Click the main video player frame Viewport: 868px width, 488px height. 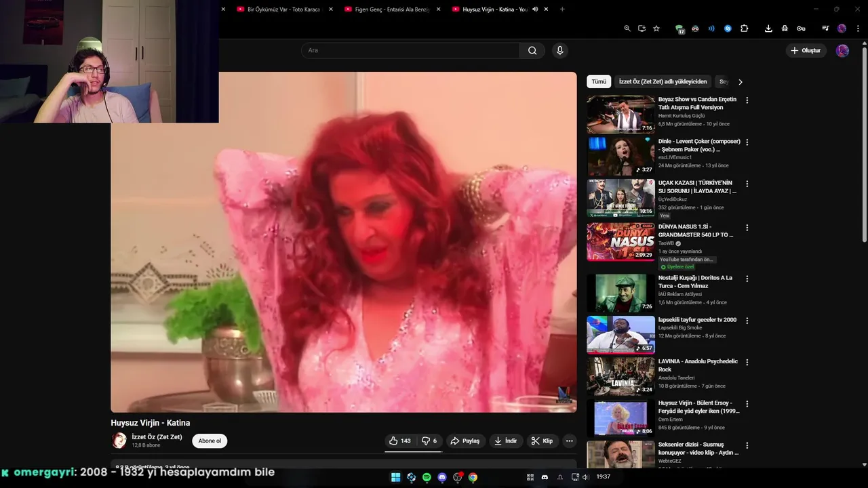[x=344, y=242]
